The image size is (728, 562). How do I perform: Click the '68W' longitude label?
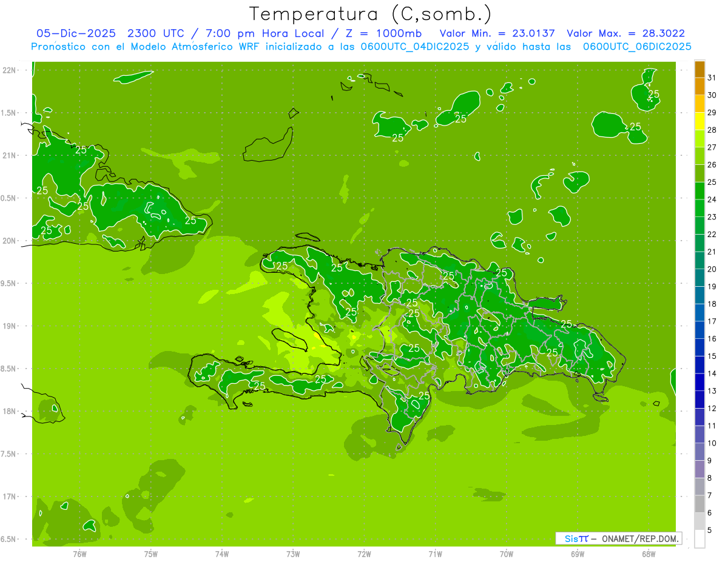649,554
